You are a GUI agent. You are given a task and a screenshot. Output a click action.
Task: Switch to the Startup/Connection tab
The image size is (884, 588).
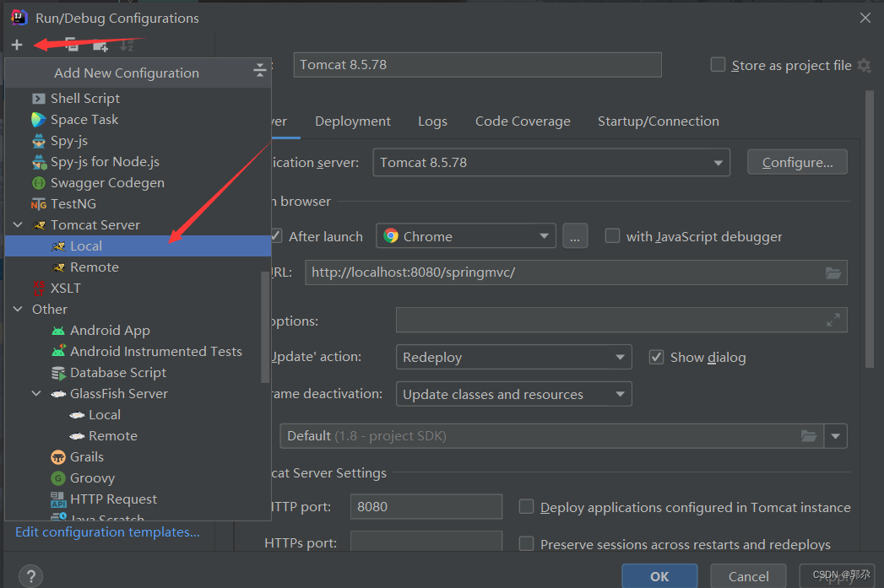coord(658,121)
